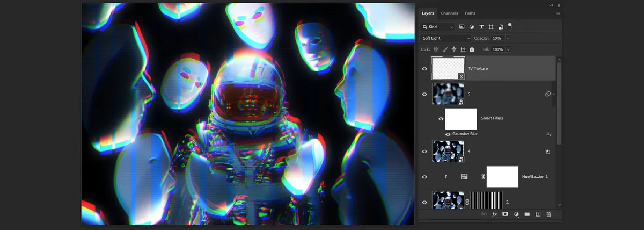Select the Smart Filters mask thumbnail
The image size is (644, 230).
click(x=461, y=119)
